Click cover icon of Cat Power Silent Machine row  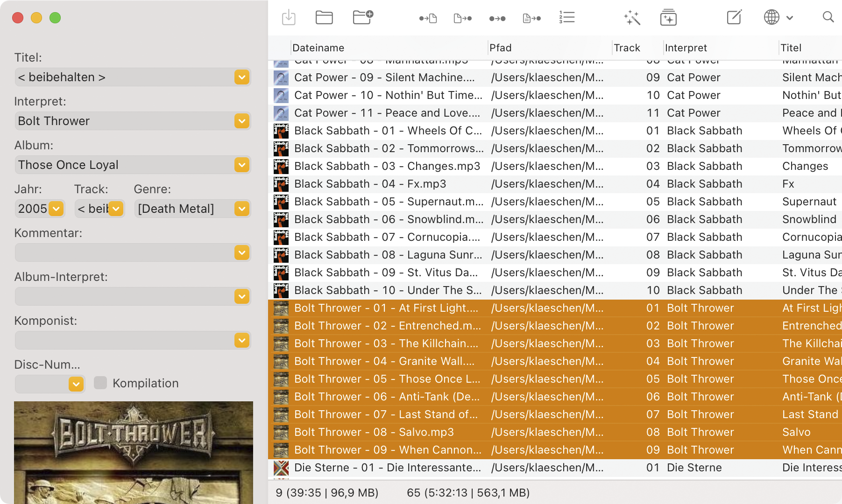click(281, 77)
